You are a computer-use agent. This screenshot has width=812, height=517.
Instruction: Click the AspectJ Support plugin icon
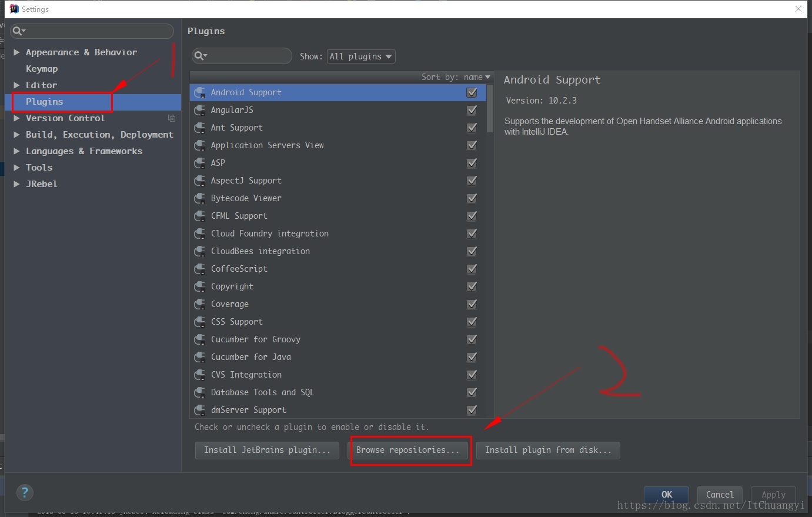click(x=200, y=181)
